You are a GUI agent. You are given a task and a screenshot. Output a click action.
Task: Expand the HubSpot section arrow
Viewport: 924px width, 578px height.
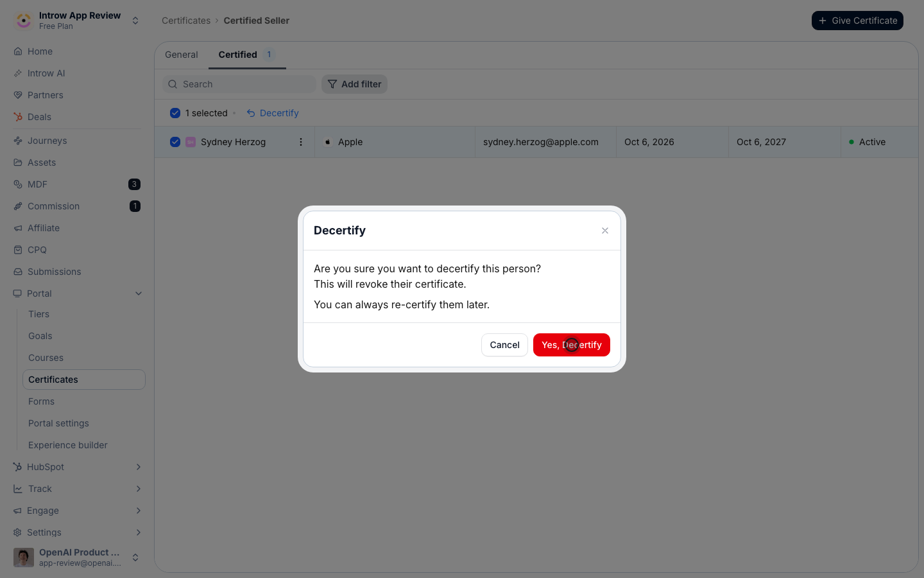pos(139,467)
